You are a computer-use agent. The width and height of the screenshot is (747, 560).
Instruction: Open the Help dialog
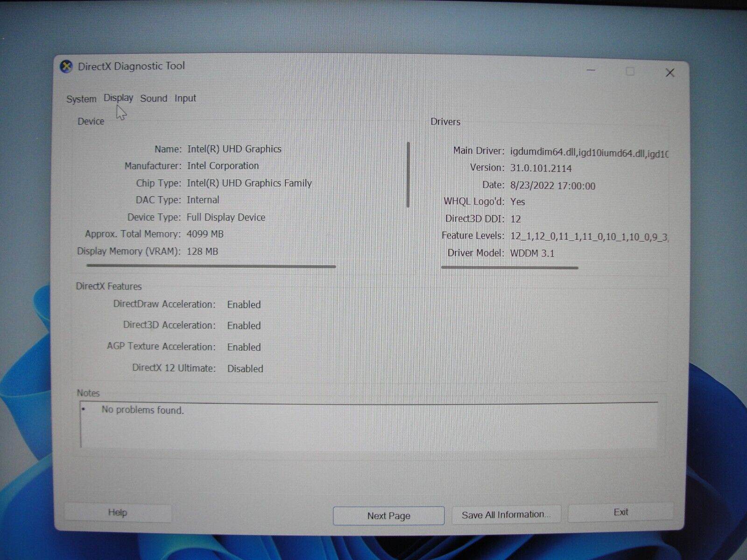point(117,512)
